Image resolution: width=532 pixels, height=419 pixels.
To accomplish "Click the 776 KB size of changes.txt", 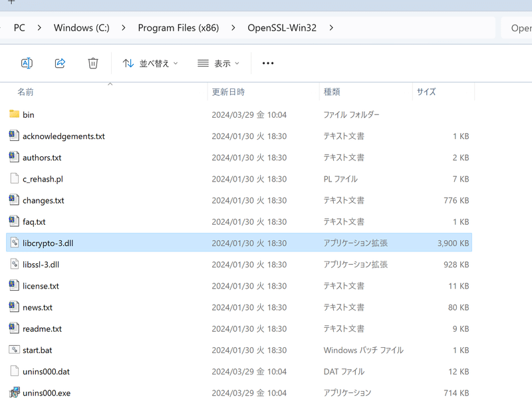I will (x=456, y=200).
